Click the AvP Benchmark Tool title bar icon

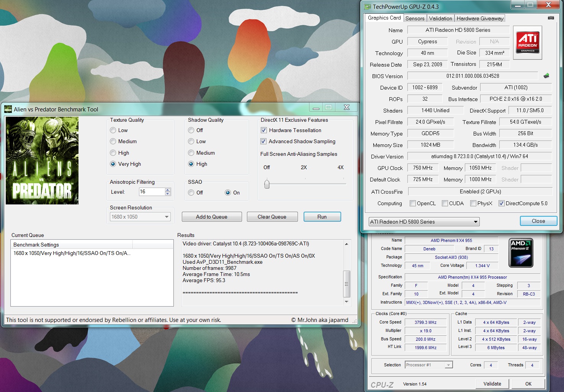[x=8, y=109]
